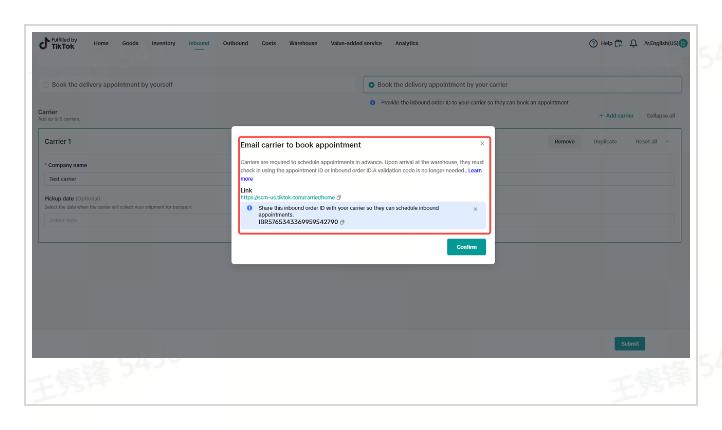Click the 'Carrier 1' heading
This screenshot has height=430, width=722.
tap(58, 142)
